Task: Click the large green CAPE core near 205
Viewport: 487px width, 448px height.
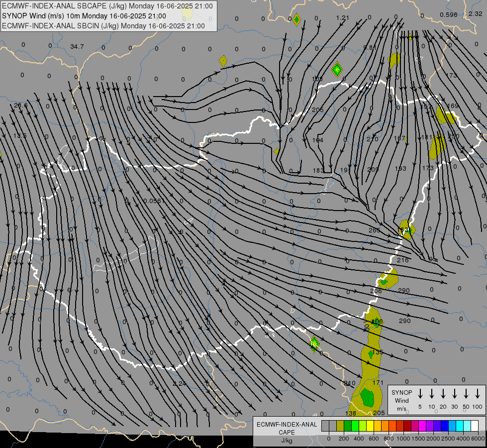Action: [368, 397]
